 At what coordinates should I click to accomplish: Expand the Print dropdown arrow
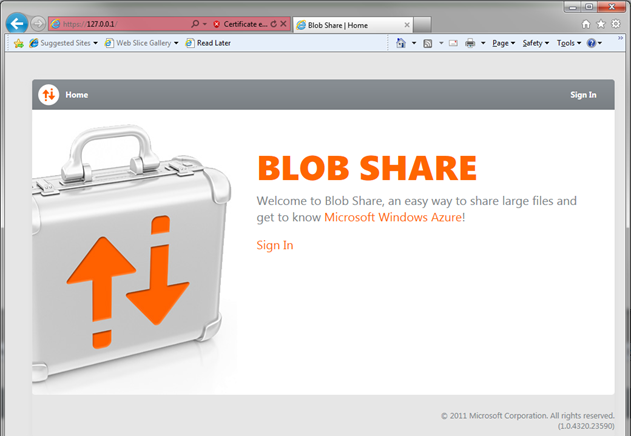(x=483, y=43)
